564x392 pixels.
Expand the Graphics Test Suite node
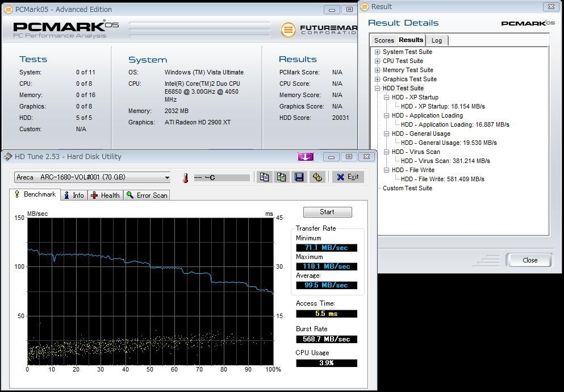[x=377, y=79]
